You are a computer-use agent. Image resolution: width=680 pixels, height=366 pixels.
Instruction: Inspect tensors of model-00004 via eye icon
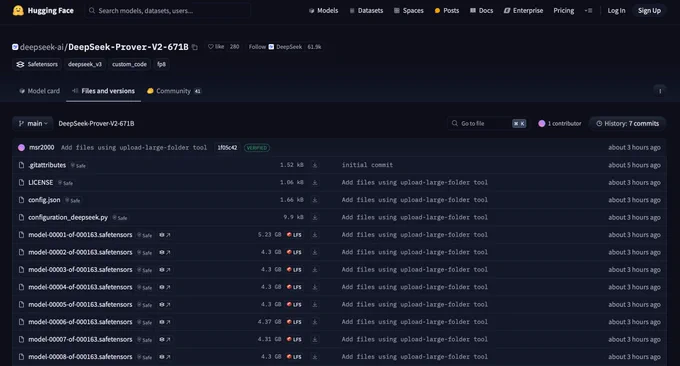click(x=164, y=287)
